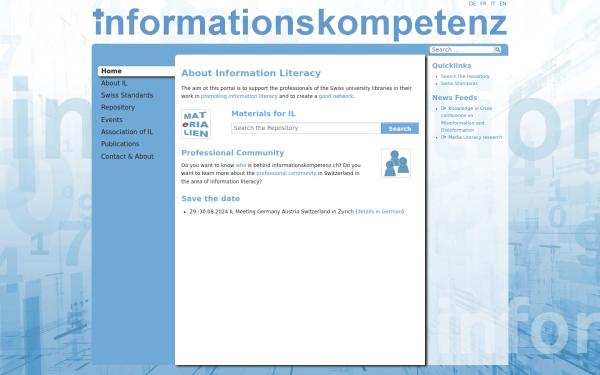600x375 pixels.
Task: Follow the 'promoting information literacy' link
Action: (x=239, y=96)
